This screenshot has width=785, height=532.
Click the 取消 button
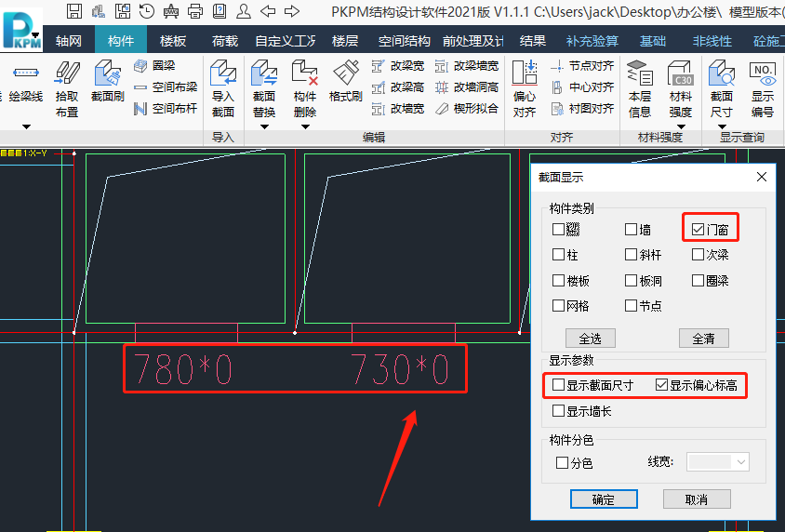pyautogui.click(x=697, y=499)
